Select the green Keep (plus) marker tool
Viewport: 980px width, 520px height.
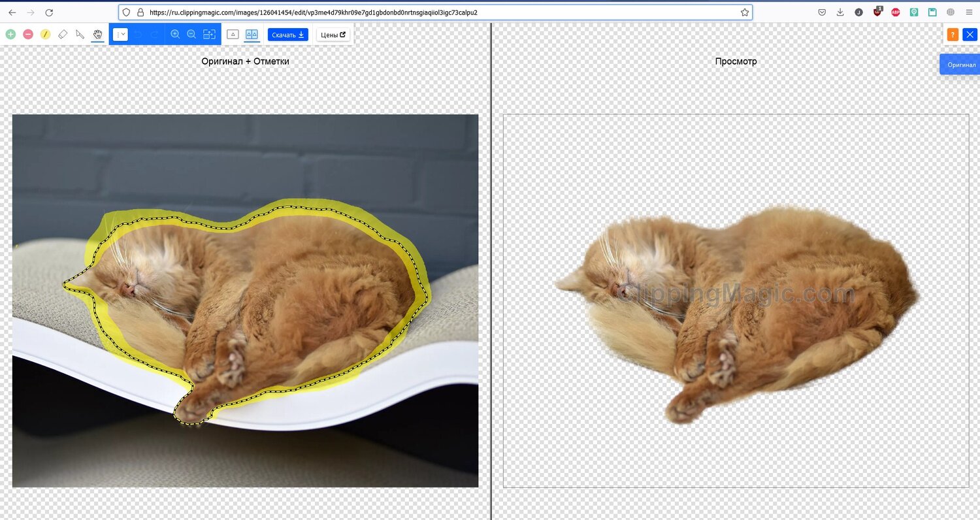pyautogui.click(x=10, y=34)
